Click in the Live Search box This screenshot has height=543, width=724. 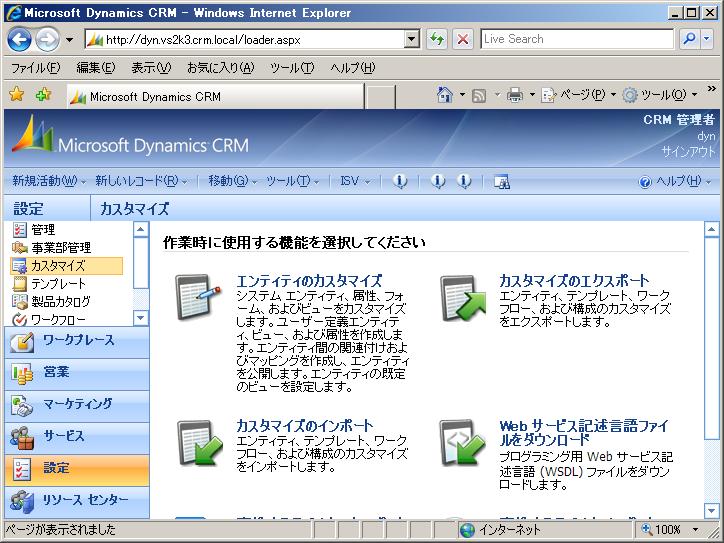point(577,39)
